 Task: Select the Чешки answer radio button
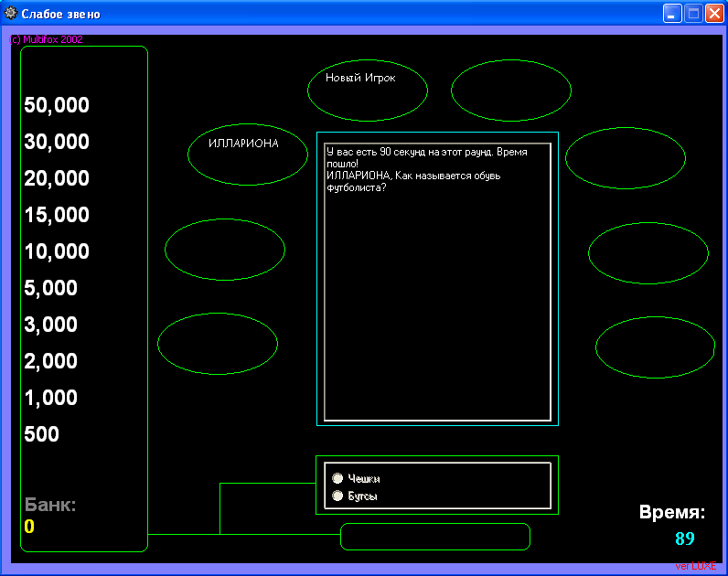point(337,478)
